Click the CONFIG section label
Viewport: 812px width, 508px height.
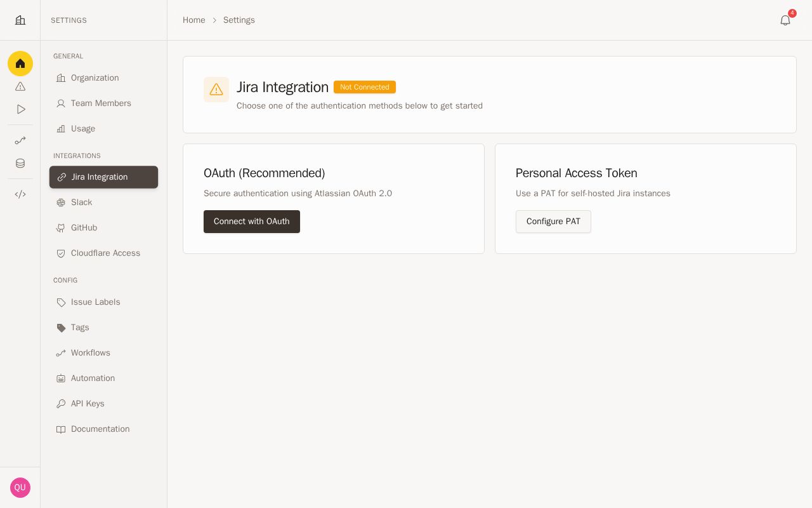pos(65,281)
